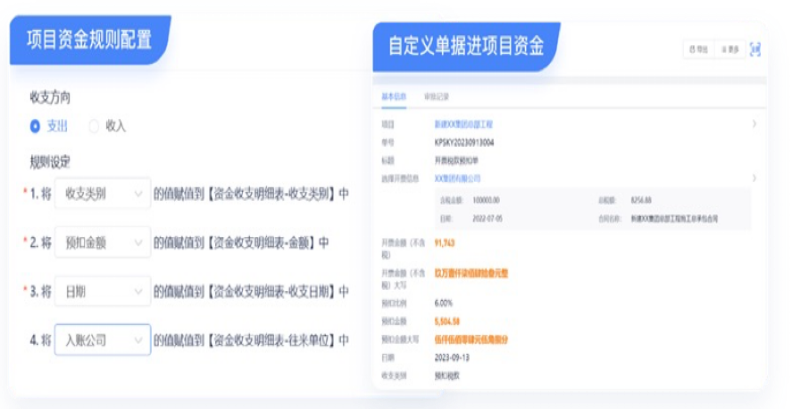Screen dimensions: 800x409
Task: Select the 收入 radio button
Action: [95, 126]
